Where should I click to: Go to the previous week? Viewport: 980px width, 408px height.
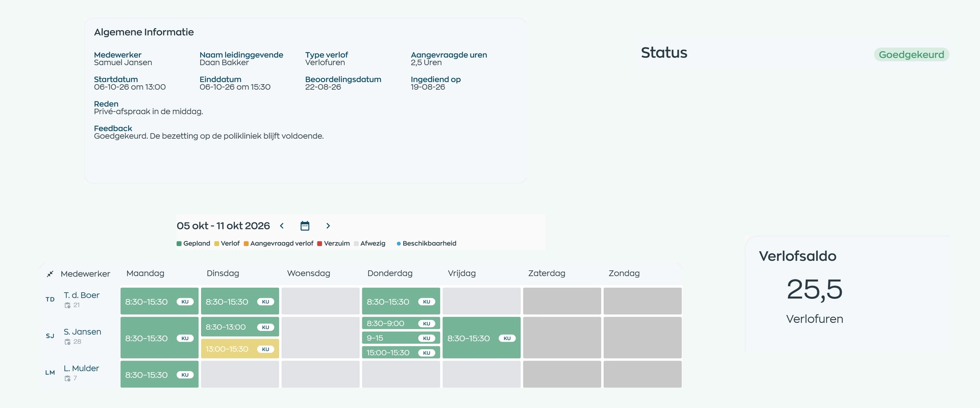tap(282, 226)
